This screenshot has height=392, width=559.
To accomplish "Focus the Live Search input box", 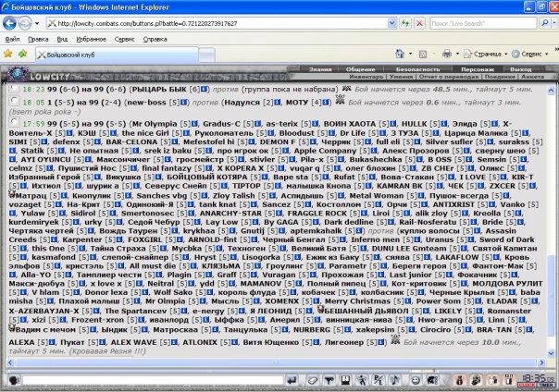I will [x=483, y=23].
